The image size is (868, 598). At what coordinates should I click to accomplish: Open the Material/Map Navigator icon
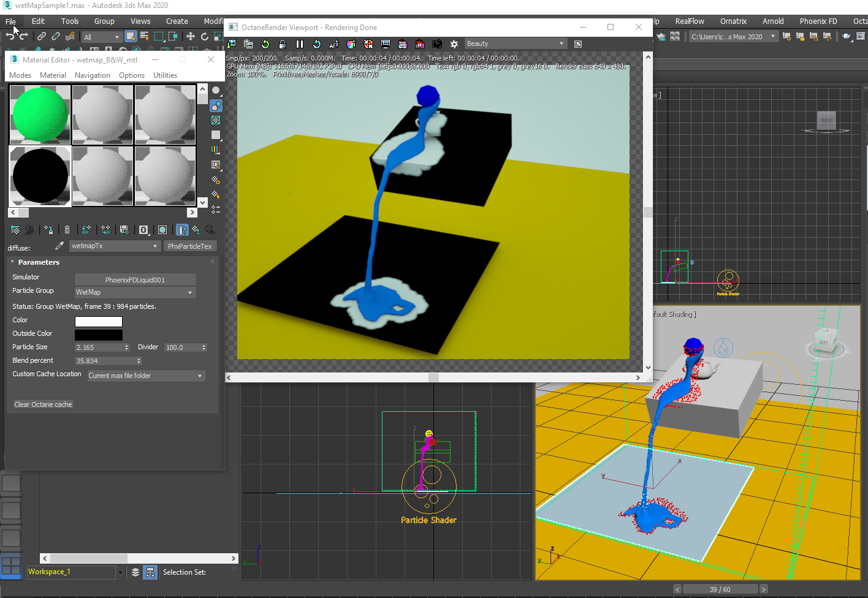[x=216, y=210]
